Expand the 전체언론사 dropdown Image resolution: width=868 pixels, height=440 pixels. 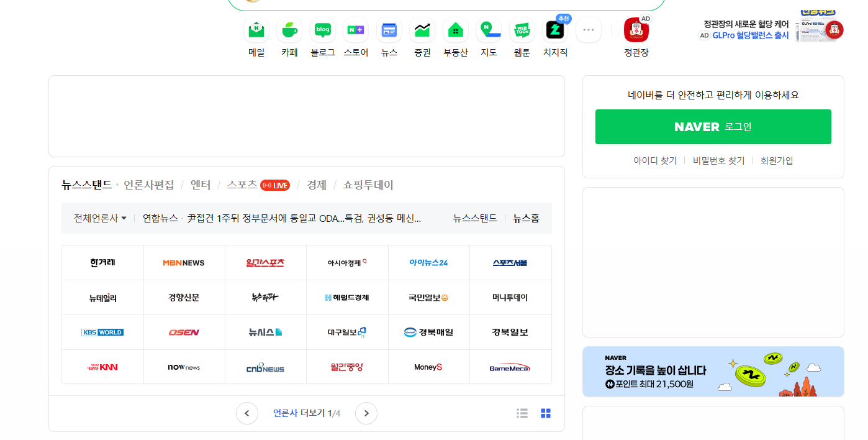[100, 218]
